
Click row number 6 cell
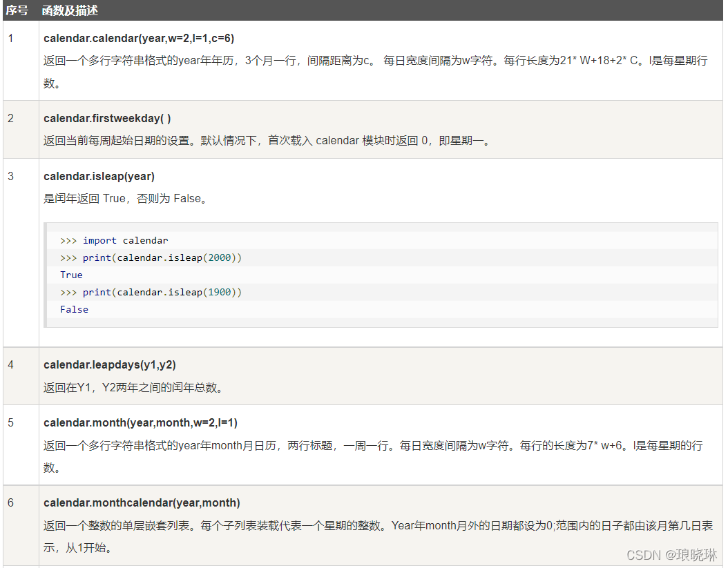pos(21,526)
